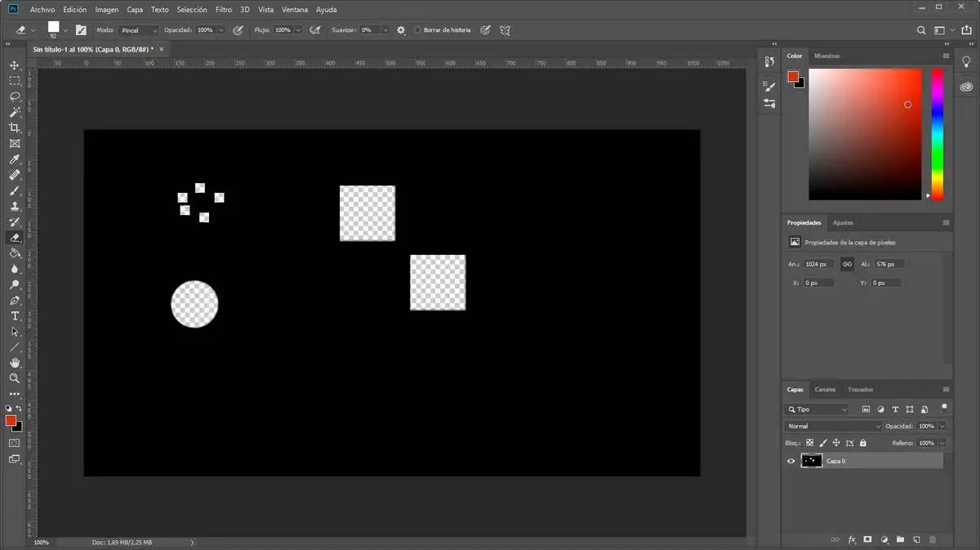Click the width 'An.' value field
Image resolution: width=980 pixels, height=550 pixels.
[x=819, y=265]
